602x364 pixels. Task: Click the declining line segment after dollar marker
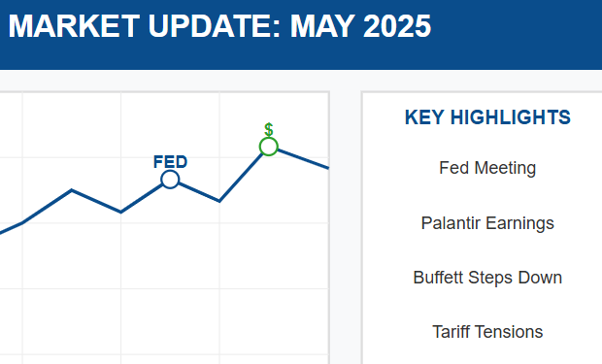[x=303, y=159]
